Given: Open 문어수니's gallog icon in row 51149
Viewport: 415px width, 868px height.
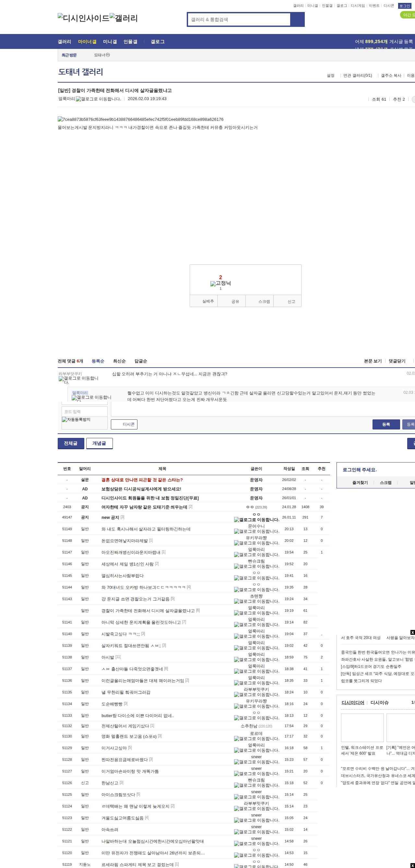Looking at the screenshot, I should (x=256, y=531).
